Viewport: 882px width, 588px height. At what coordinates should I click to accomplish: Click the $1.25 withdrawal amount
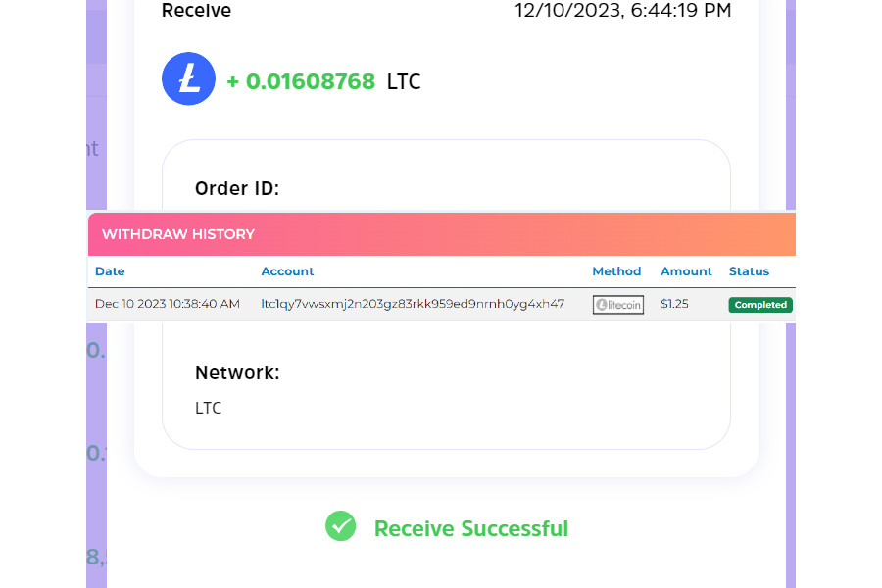click(x=674, y=304)
